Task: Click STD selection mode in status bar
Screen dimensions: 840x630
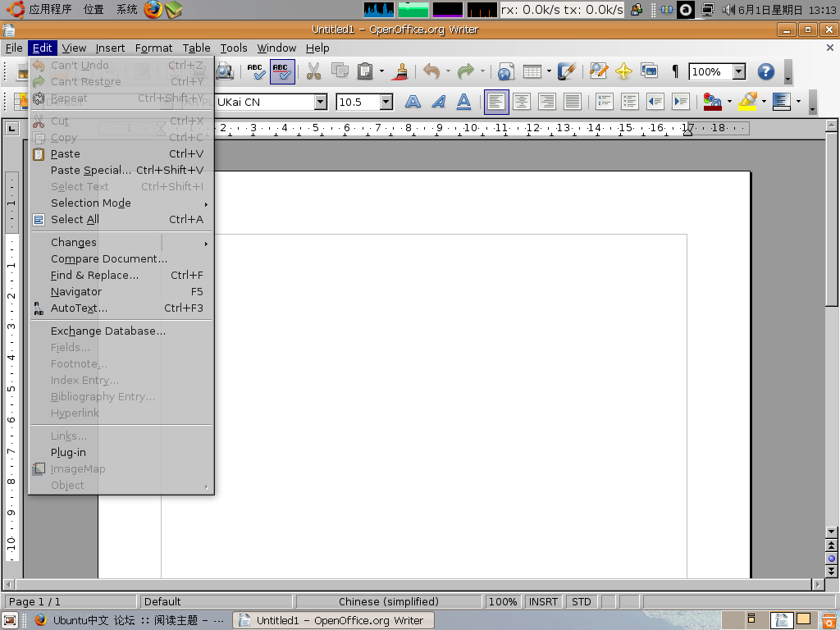Action: [582, 601]
